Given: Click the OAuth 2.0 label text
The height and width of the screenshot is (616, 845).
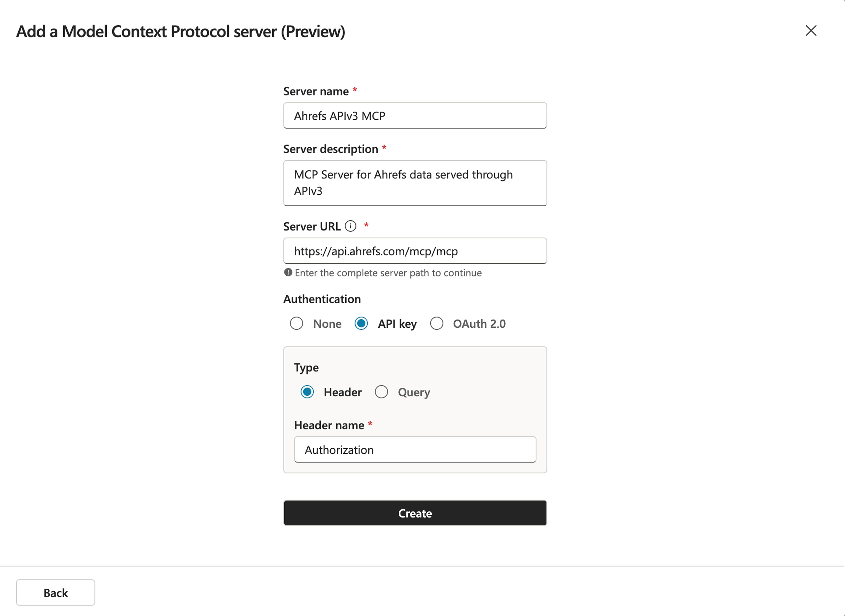Looking at the screenshot, I should pyautogui.click(x=479, y=324).
